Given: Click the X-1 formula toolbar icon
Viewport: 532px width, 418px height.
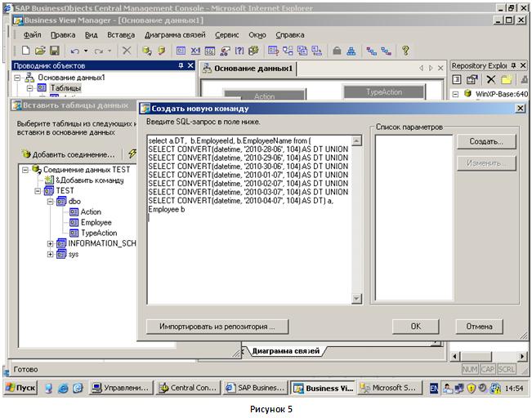Looking at the screenshot, I should point(195,51).
